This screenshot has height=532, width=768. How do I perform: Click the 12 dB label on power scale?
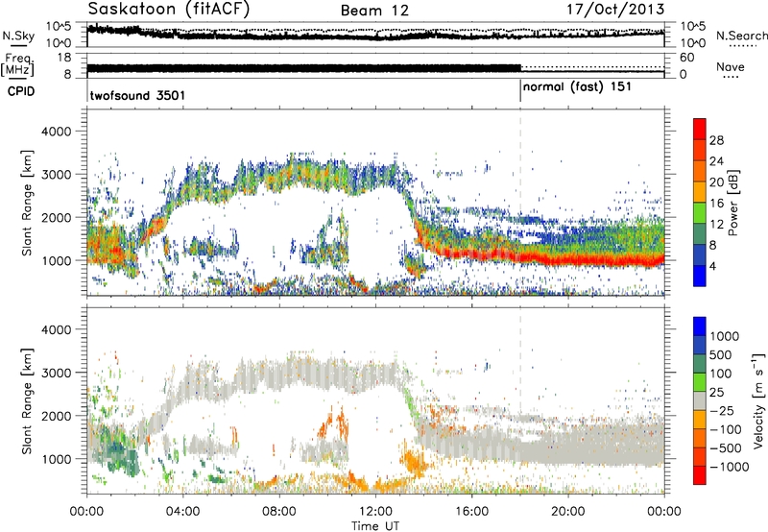pos(716,225)
